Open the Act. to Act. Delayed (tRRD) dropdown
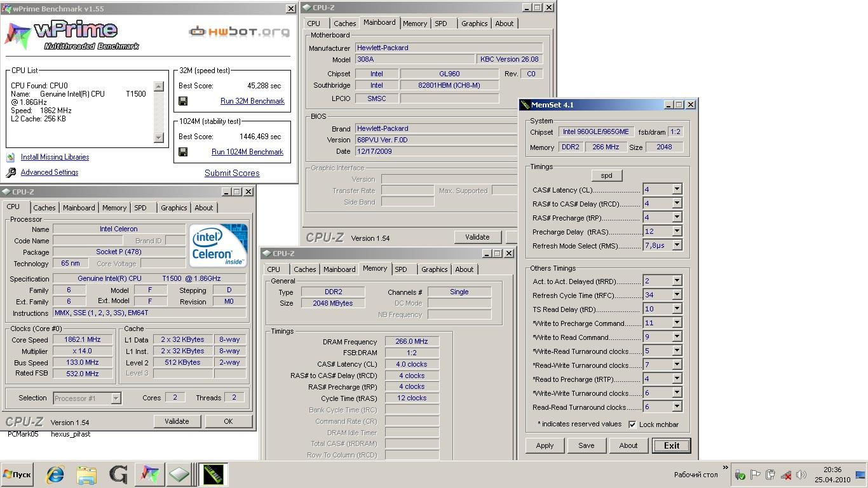The height and width of the screenshot is (488, 868). (x=677, y=281)
